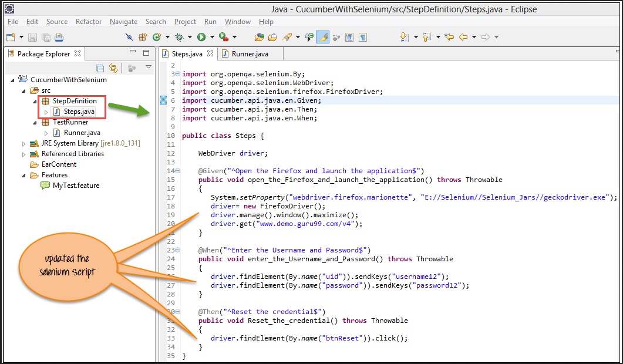
Task: Click the Forward navigation arrow
Action: (x=485, y=38)
